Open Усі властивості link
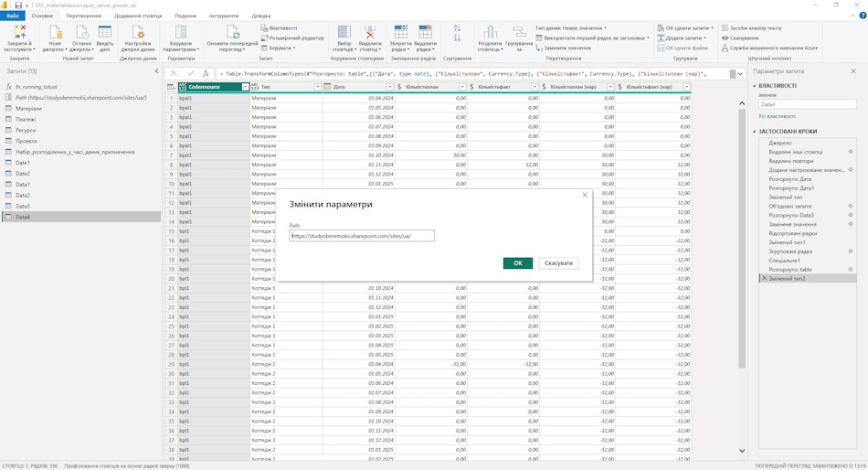 pyautogui.click(x=777, y=116)
